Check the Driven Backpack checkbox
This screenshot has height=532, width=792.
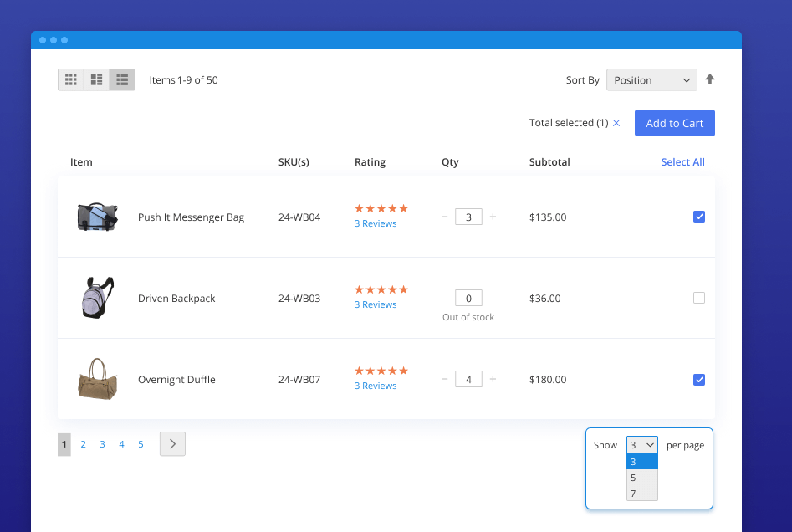pyautogui.click(x=699, y=298)
